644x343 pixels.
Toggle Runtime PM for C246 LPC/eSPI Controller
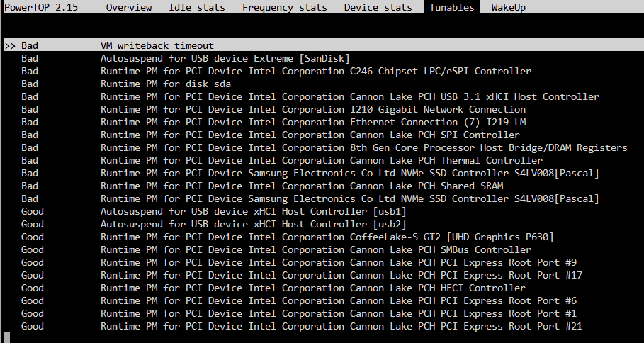tap(315, 71)
